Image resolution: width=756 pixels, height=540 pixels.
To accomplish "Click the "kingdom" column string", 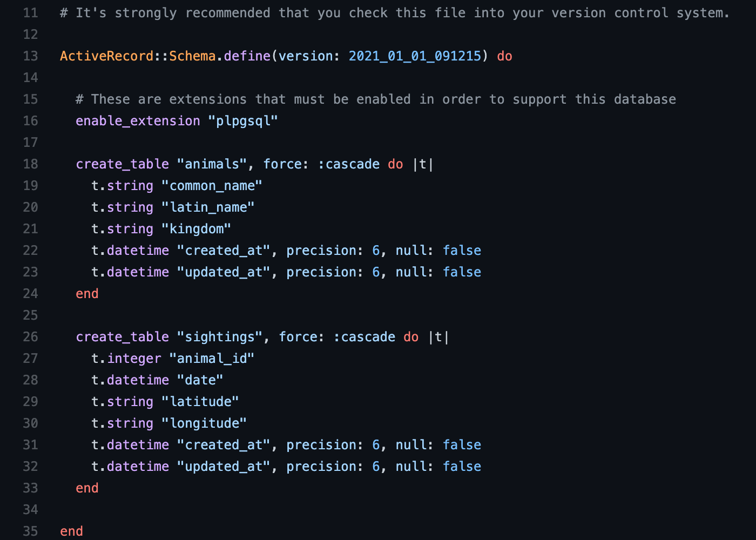I will (x=196, y=229).
